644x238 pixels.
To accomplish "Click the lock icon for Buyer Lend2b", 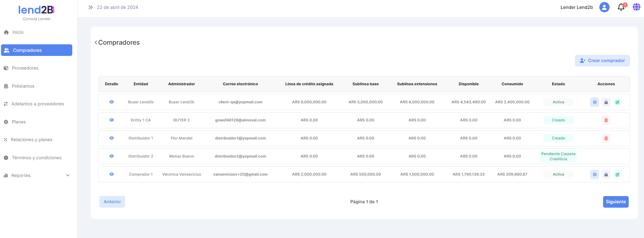I will (606, 102).
